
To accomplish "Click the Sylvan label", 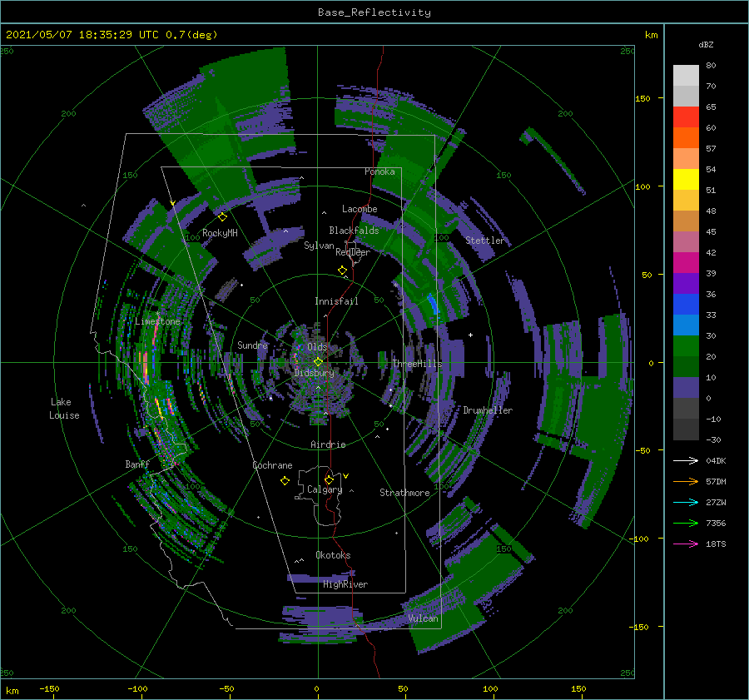I will (319, 246).
